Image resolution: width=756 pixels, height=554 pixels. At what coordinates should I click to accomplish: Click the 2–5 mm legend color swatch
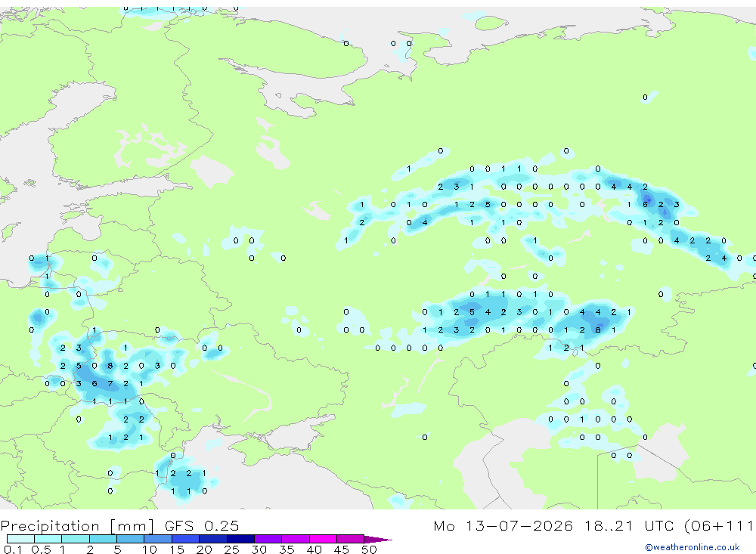[103, 539]
